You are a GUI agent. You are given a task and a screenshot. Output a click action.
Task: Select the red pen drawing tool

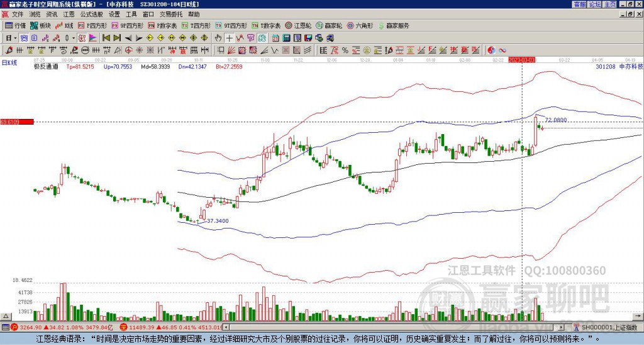[8, 50]
